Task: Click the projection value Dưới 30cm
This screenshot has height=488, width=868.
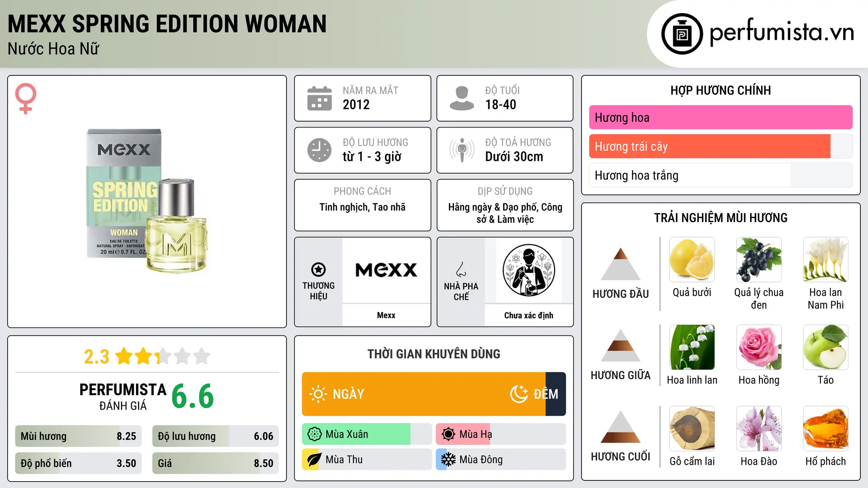Action: [514, 157]
